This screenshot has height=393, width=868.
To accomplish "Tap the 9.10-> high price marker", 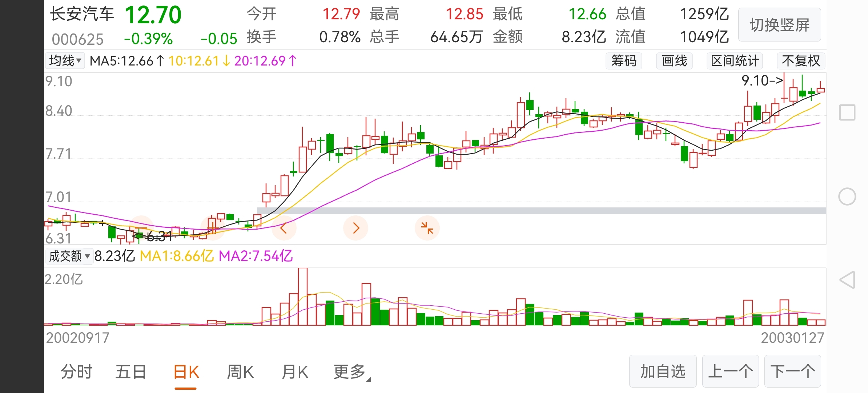I will (762, 80).
